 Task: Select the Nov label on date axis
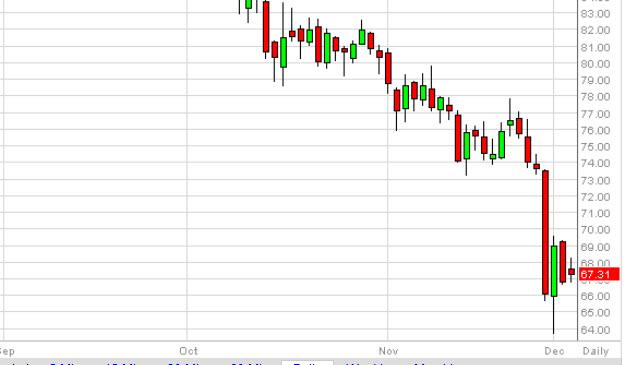(x=388, y=351)
